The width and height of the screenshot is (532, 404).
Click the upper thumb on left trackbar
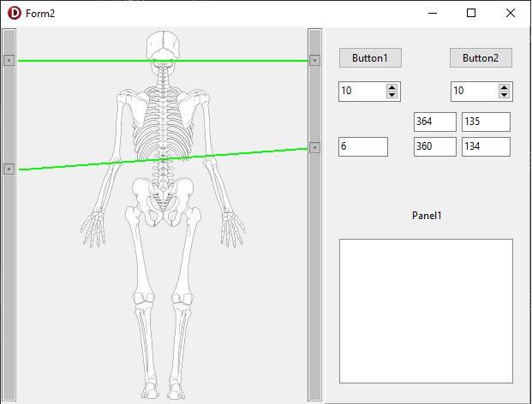click(x=9, y=60)
